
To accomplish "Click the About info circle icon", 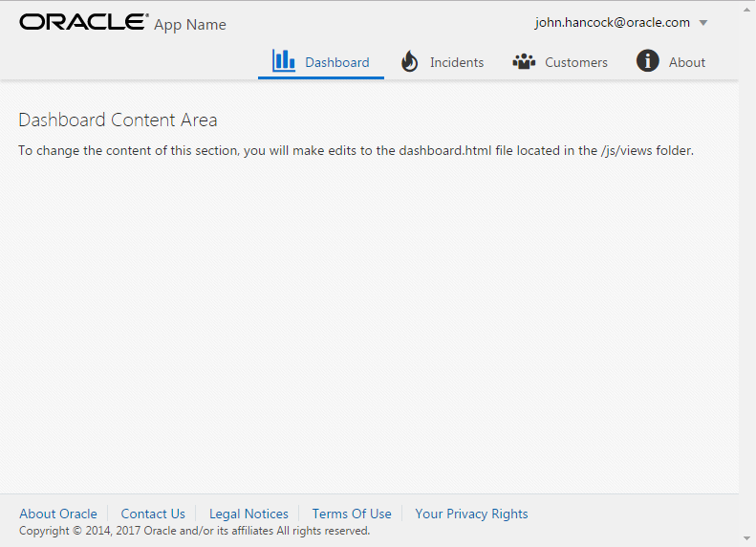I will [x=648, y=62].
